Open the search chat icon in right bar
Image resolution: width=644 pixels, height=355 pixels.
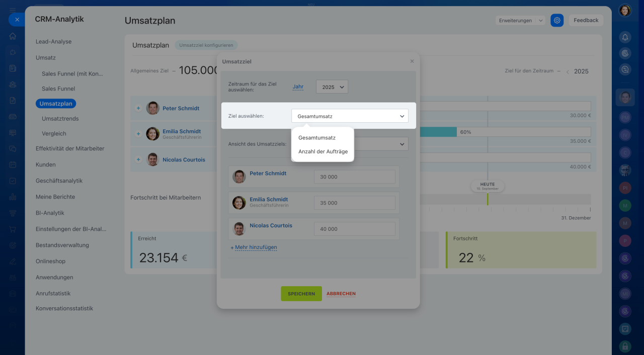625,70
